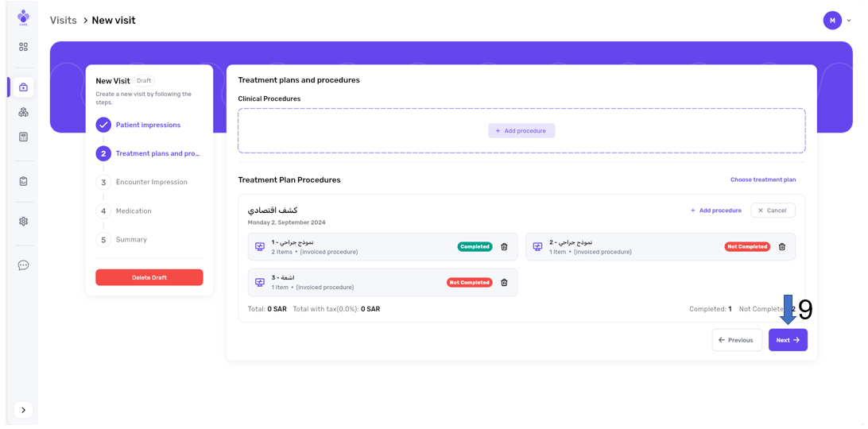Open the settings gear in sidebar
Viewport: 868px width, 429px height.
[23, 222]
